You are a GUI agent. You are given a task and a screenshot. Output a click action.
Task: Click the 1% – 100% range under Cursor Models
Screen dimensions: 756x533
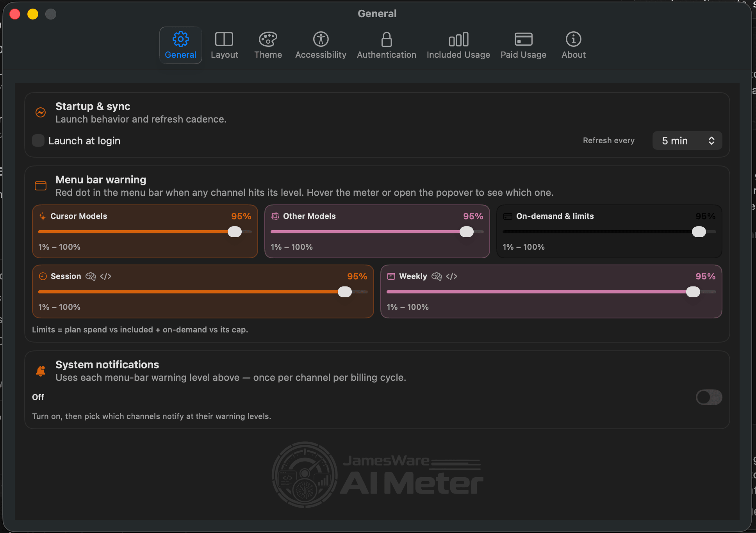[x=59, y=247]
